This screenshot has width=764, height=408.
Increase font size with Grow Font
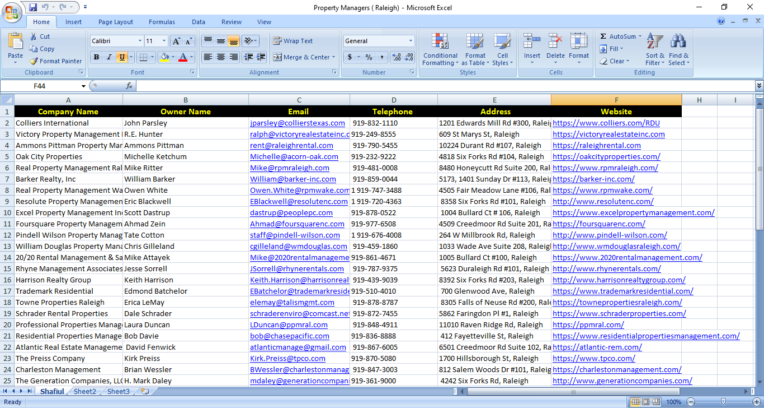pos(176,41)
